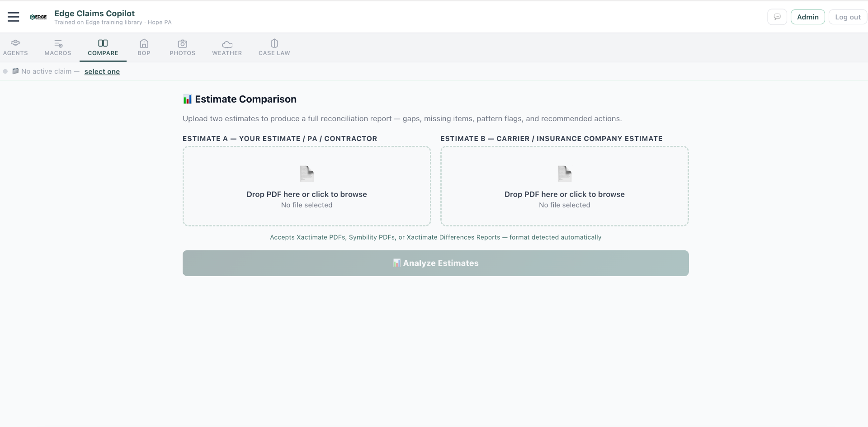
Task: Select the Photos camera icon
Action: (182, 44)
